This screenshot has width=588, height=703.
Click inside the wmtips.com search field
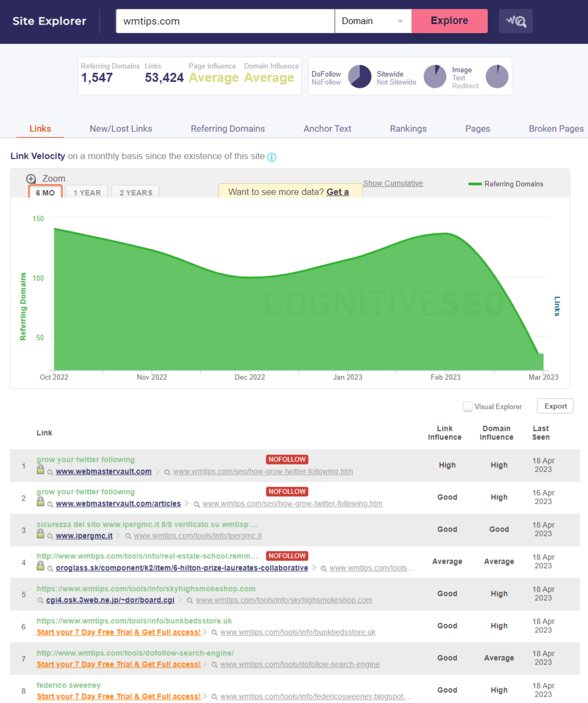tap(225, 21)
